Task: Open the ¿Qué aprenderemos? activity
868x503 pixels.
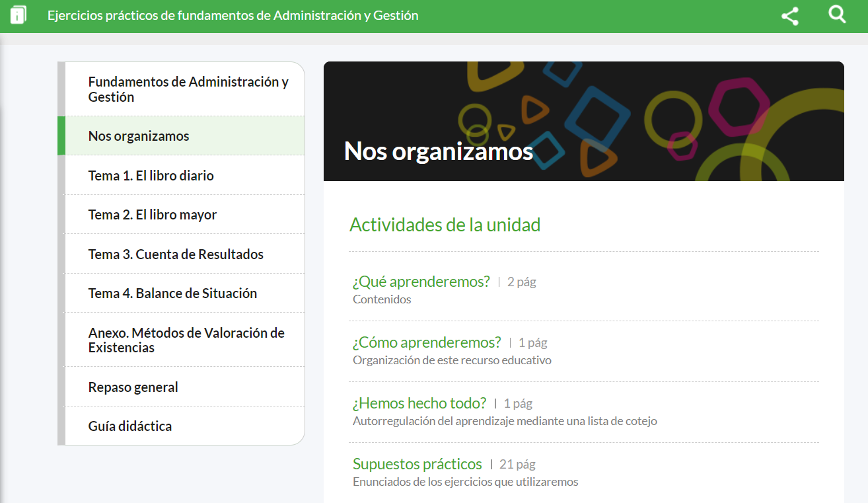Action: click(421, 281)
